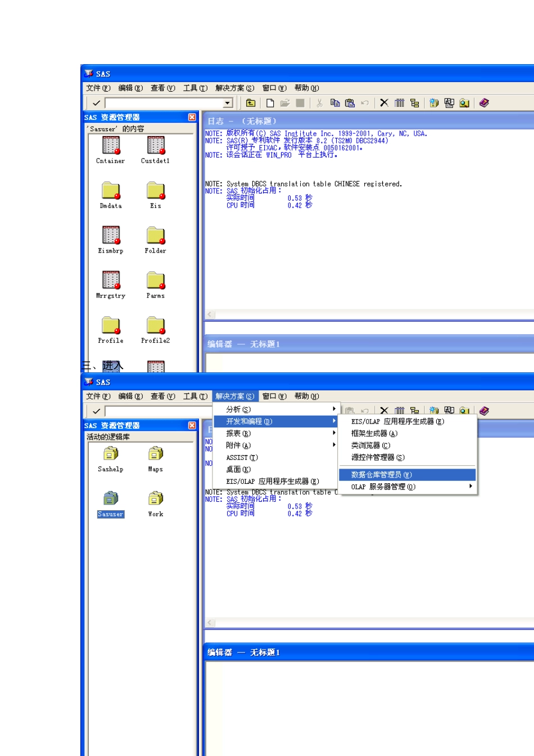The height and width of the screenshot is (756, 534).
Task: Open 查看(V) menu in upper SAS window
Action: [x=162, y=88]
